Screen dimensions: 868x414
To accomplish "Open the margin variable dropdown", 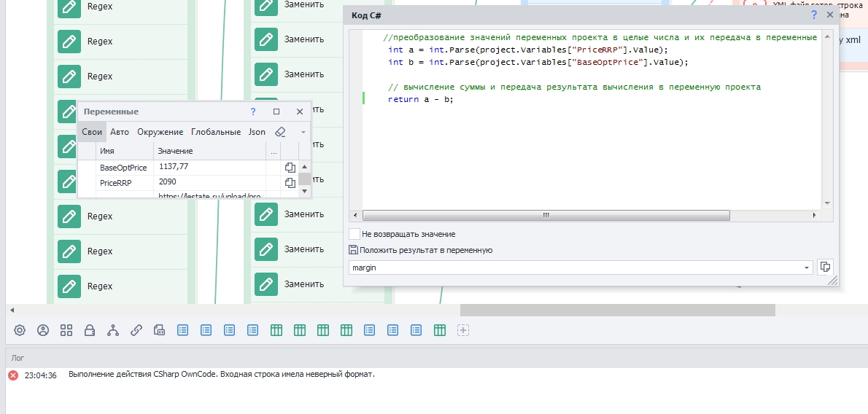I will (x=807, y=268).
